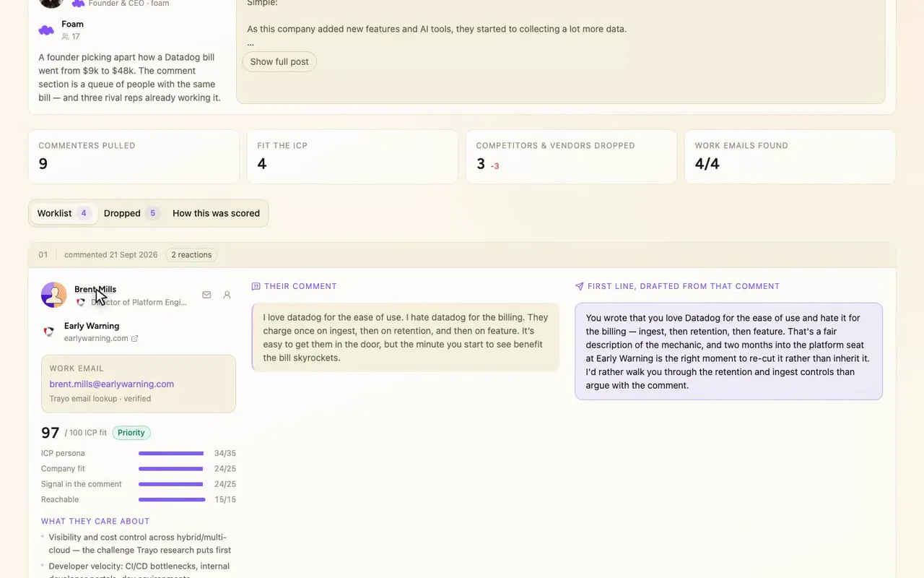The height and width of the screenshot is (578, 924).
Task: Open the Dropped tab
Action: (x=131, y=213)
